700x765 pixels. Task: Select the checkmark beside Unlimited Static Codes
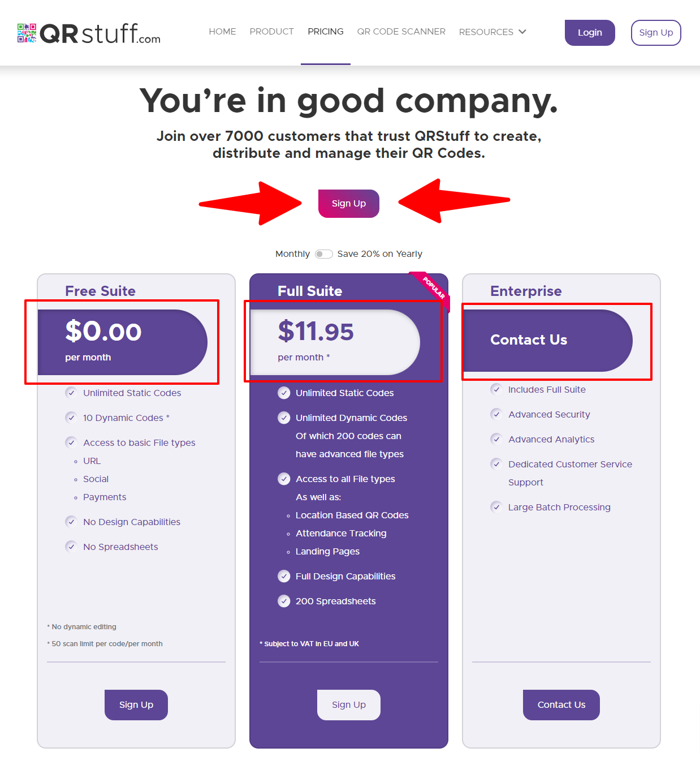(x=71, y=393)
